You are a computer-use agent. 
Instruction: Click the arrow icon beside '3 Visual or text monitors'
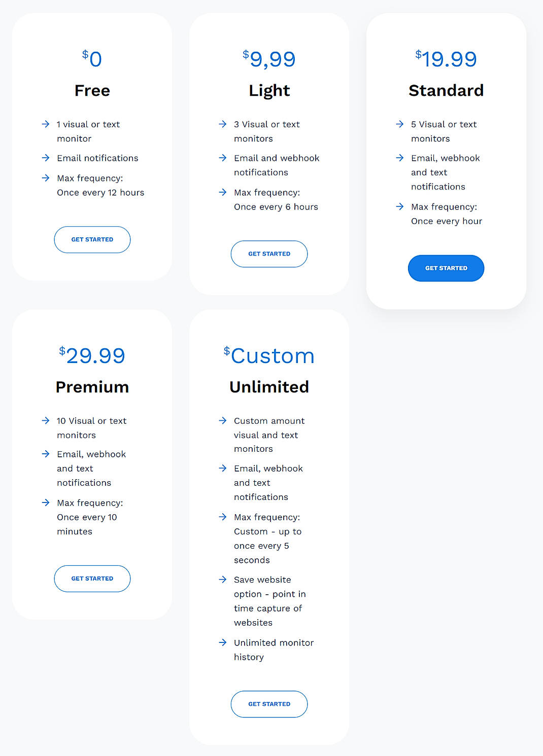[222, 124]
